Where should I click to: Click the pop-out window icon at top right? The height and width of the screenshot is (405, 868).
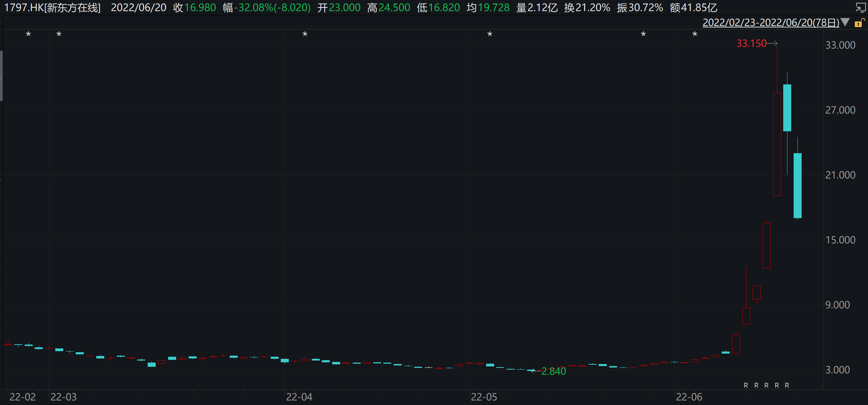coord(860,7)
